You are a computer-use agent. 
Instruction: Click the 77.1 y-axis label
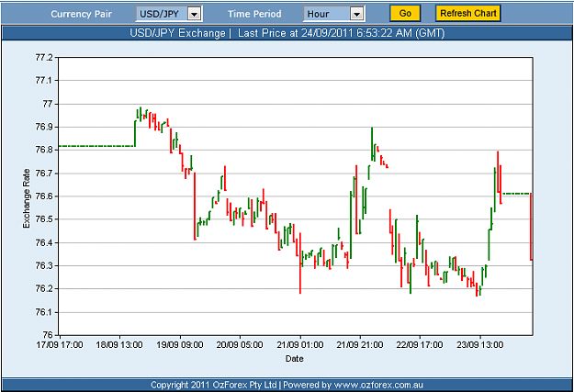coord(44,80)
